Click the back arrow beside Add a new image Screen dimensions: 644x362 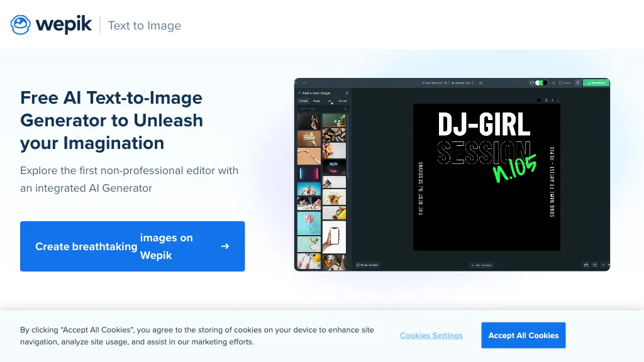coord(299,93)
